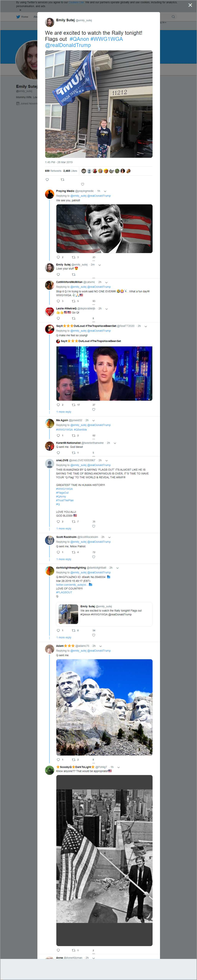Open the chevron dropdown on Praying Medic's reply

click(105, 191)
